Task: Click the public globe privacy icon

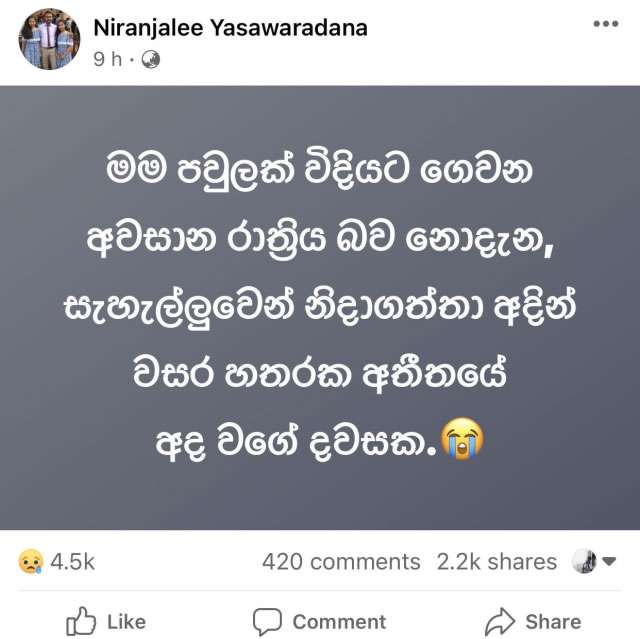Action: coord(150,60)
